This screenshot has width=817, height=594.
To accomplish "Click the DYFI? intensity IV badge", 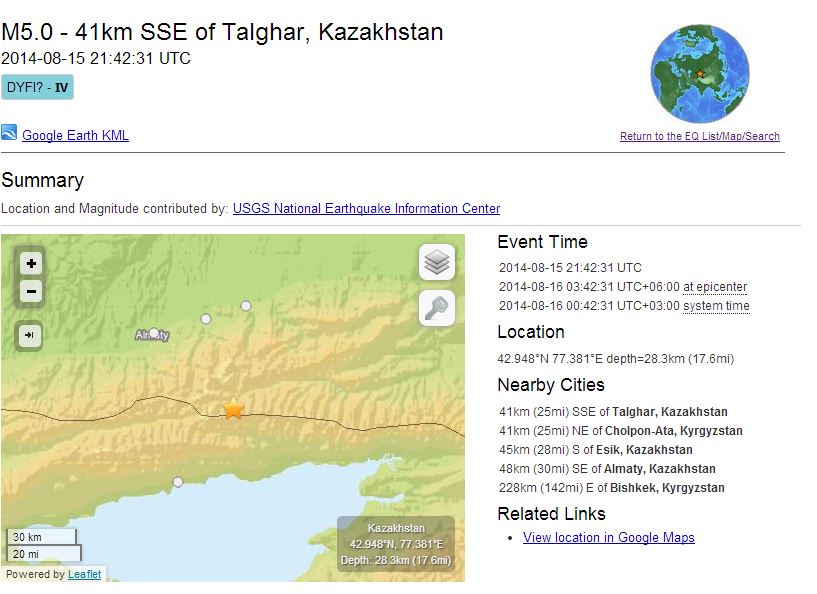I will click(38, 87).
